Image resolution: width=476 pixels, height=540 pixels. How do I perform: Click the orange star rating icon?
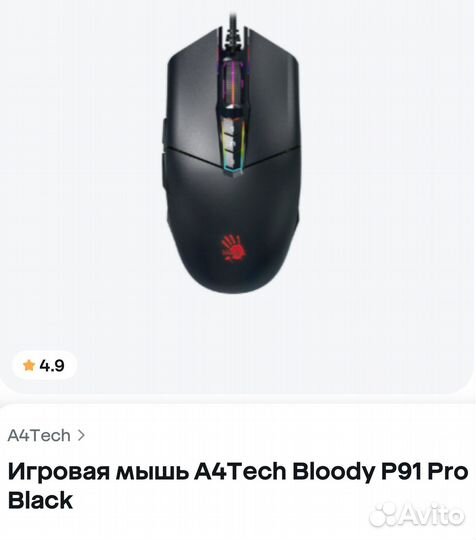29,365
